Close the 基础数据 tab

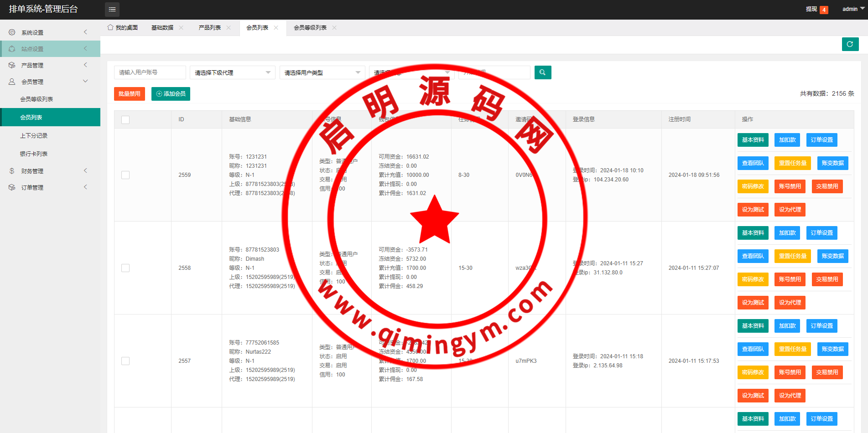pyautogui.click(x=181, y=28)
